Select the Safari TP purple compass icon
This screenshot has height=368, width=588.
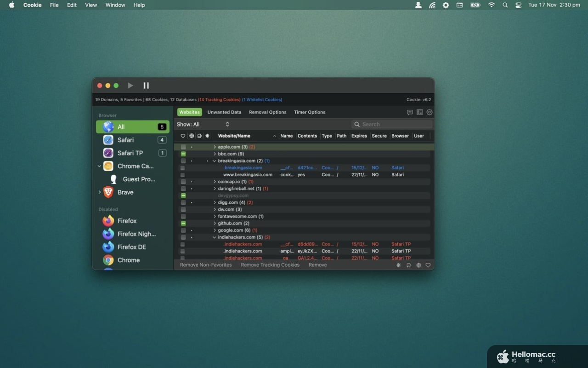coord(108,153)
